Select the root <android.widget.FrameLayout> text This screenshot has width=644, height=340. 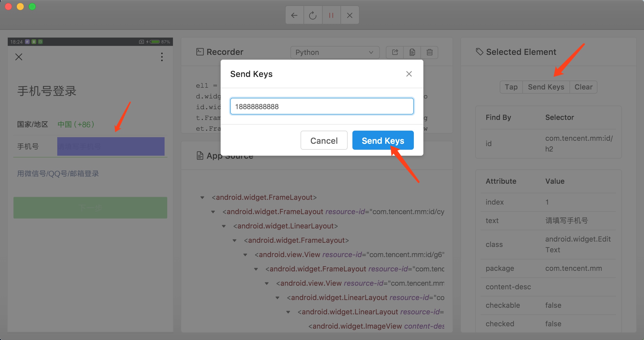(x=264, y=197)
